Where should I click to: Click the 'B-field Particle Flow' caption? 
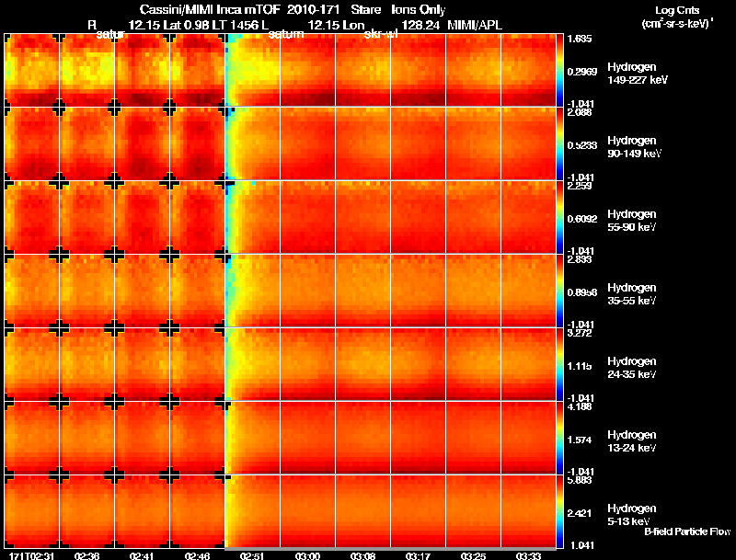687,531
